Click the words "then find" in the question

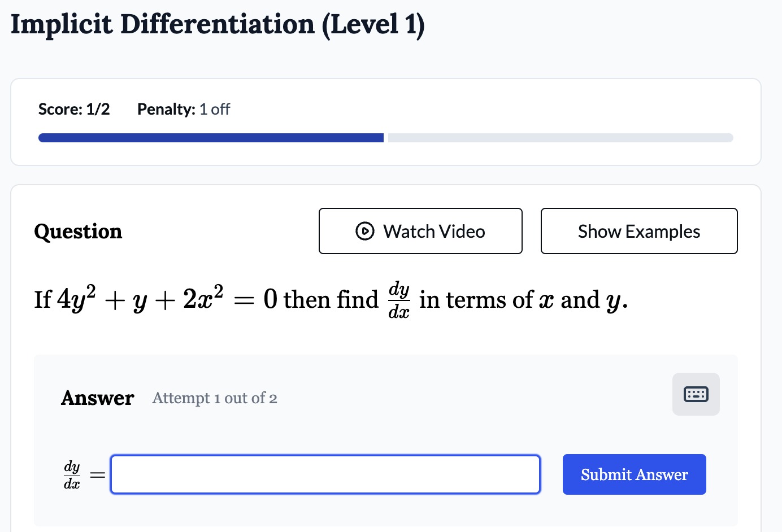click(x=331, y=299)
